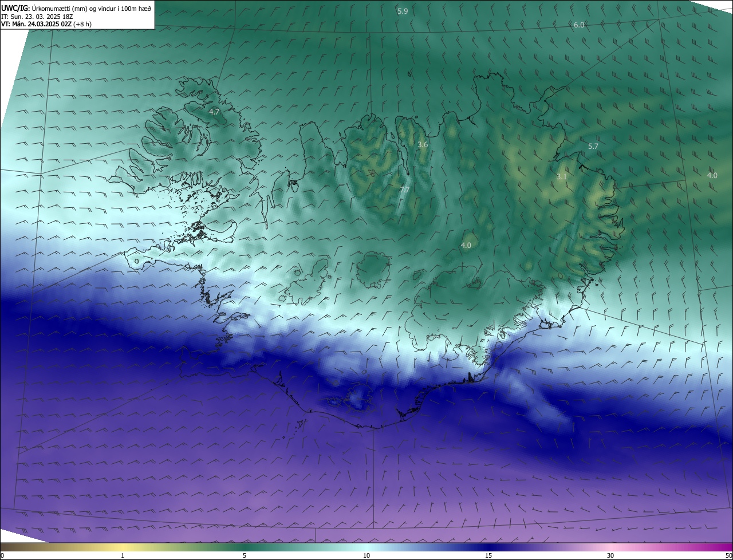This screenshot has width=733, height=560.
Task: Click the 7.7 value on the map
Action: pos(404,190)
